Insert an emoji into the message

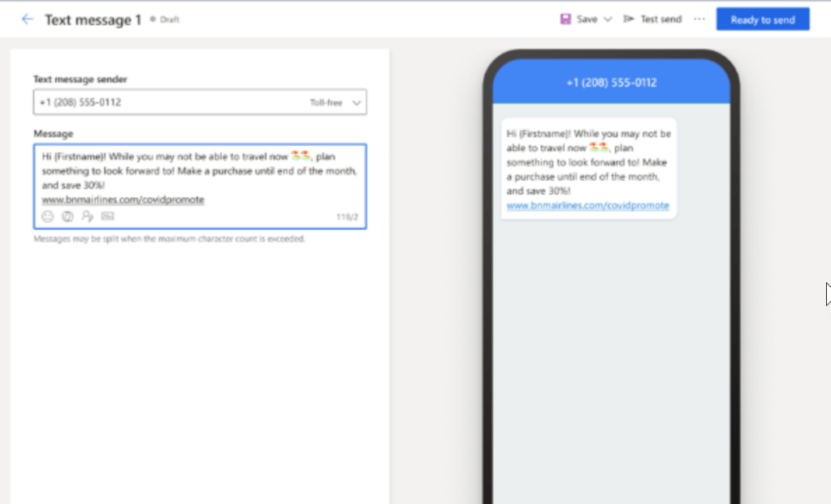[x=48, y=217]
